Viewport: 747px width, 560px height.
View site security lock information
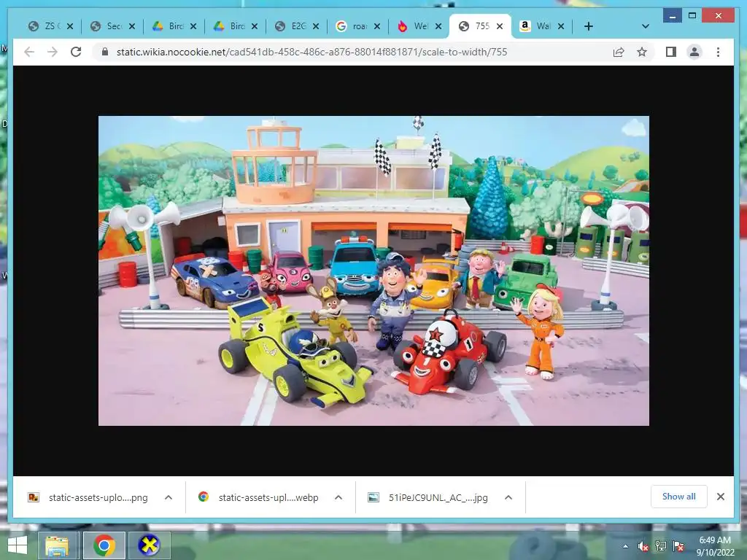[x=105, y=52]
